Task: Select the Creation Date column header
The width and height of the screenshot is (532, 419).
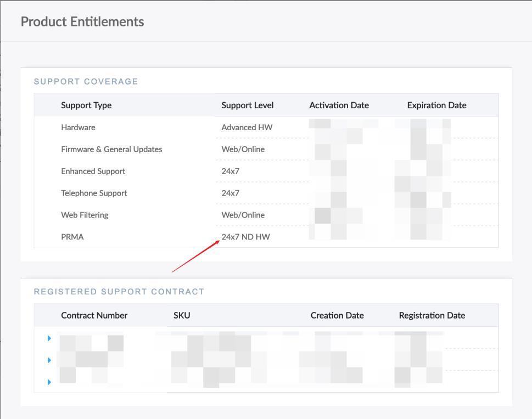Action: pos(337,315)
